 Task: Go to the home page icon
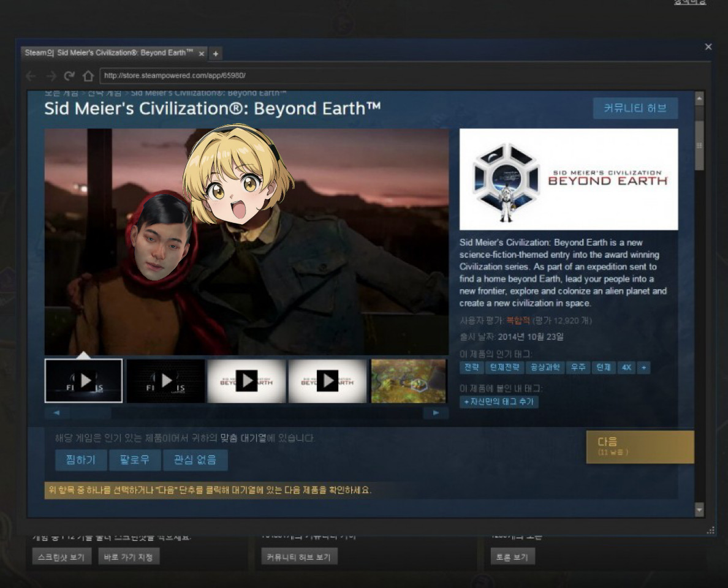pos(88,76)
